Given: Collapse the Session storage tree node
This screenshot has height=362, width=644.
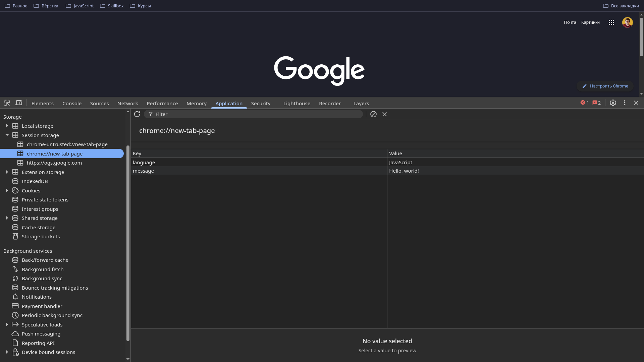Looking at the screenshot, I should [x=7, y=135].
